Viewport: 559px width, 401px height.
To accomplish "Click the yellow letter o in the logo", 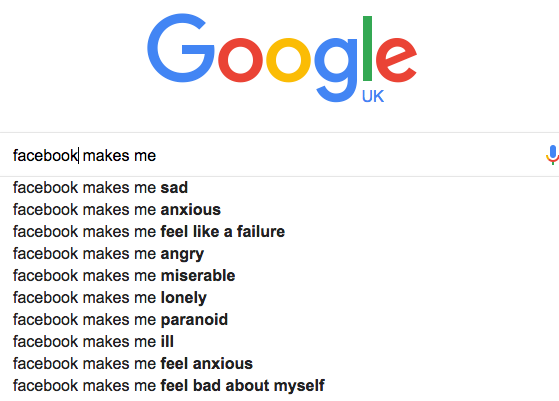I will (x=288, y=60).
